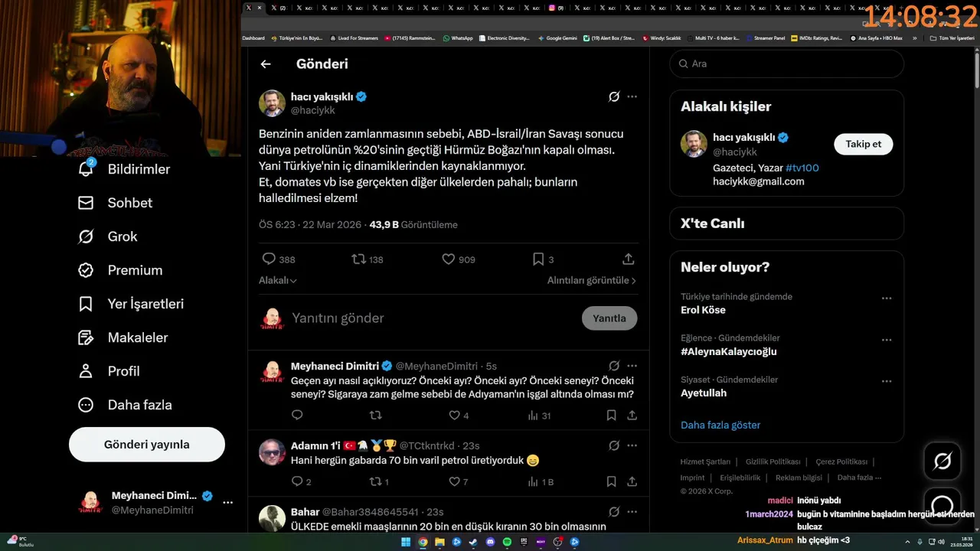Open Yer İşaretleri bookmarks in the sidebar

(x=131, y=304)
